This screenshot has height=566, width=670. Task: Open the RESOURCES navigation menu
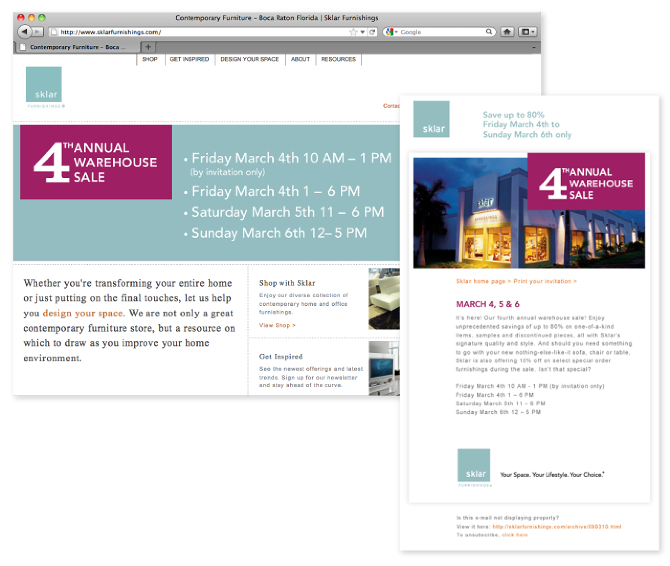(338, 59)
